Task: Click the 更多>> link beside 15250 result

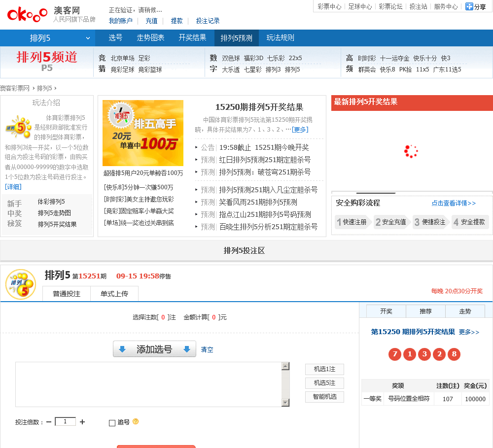Action: pos(469,332)
